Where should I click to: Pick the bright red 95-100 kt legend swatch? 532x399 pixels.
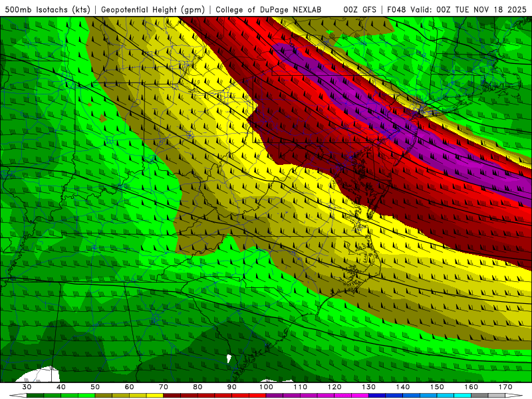pyautogui.click(x=258, y=396)
